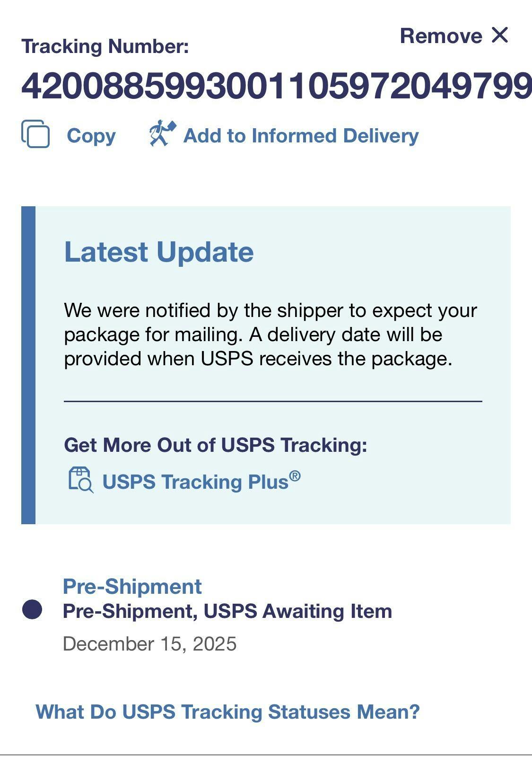Click the running mail carrier icon

(162, 133)
